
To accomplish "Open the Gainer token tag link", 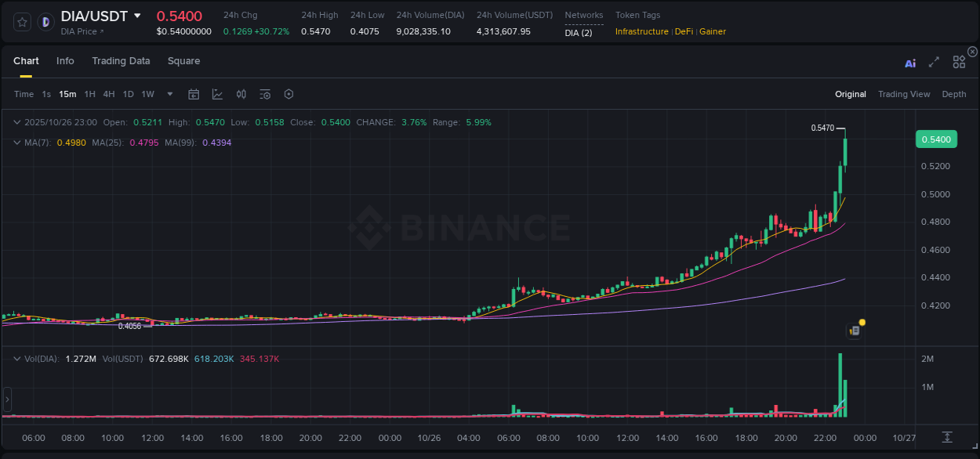I will [712, 31].
